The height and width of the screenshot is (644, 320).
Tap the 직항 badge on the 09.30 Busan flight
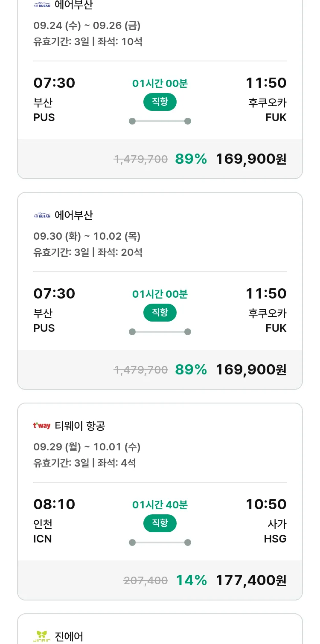[160, 313]
